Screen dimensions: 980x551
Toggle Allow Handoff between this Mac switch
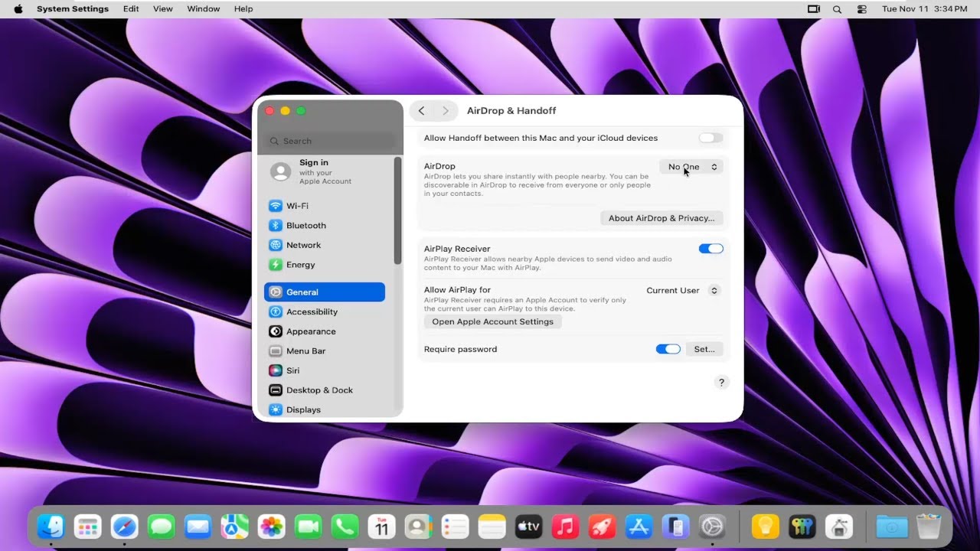coord(710,138)
